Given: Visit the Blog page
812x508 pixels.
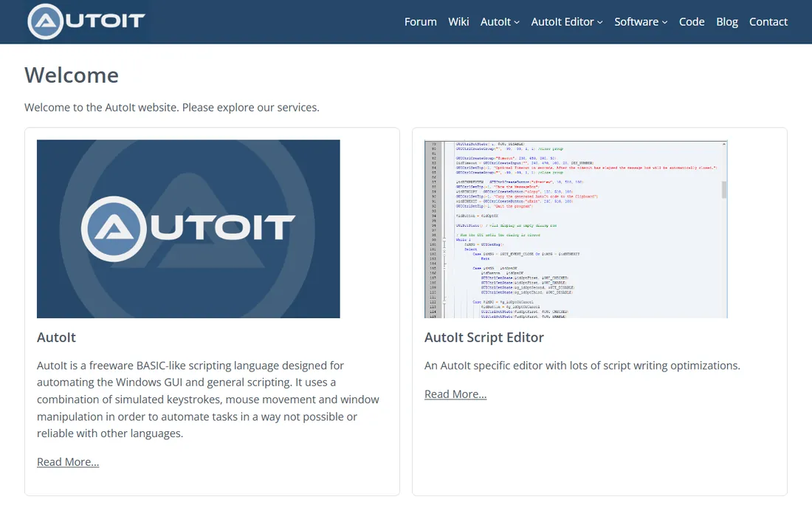Looking at the screenshot, I should [x=727, y=21].
